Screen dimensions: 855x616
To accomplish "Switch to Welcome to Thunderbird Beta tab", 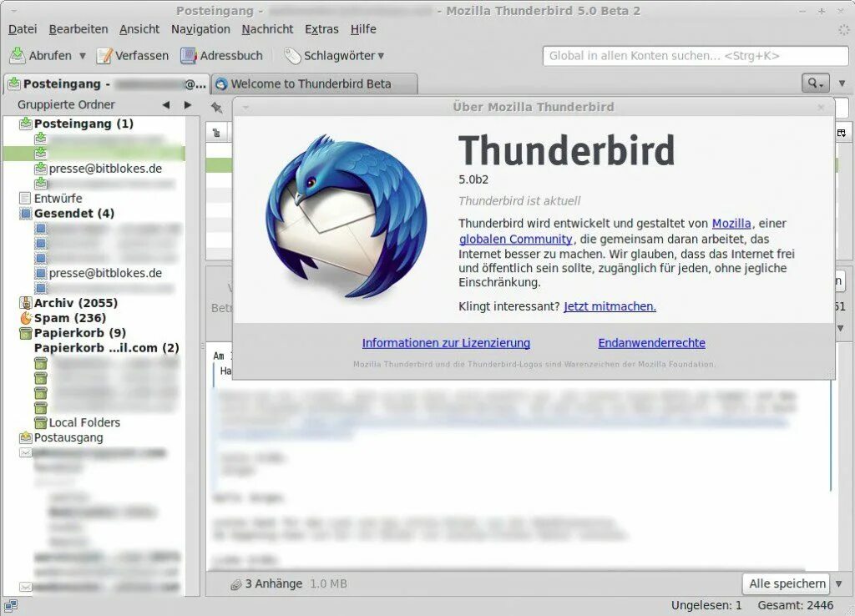I will coord(315,84).
